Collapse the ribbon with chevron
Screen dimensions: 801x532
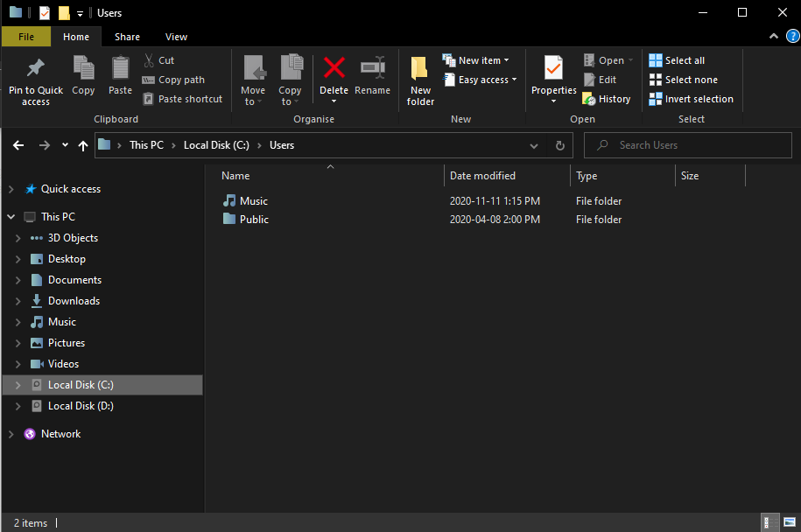coord(774,36)
